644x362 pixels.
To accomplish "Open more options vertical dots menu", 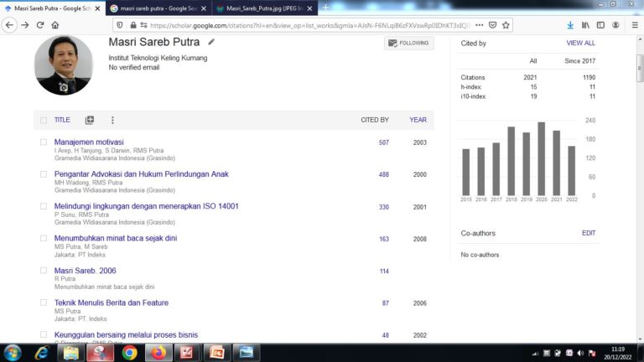I will pyautogui.click(x=112, y=120).
